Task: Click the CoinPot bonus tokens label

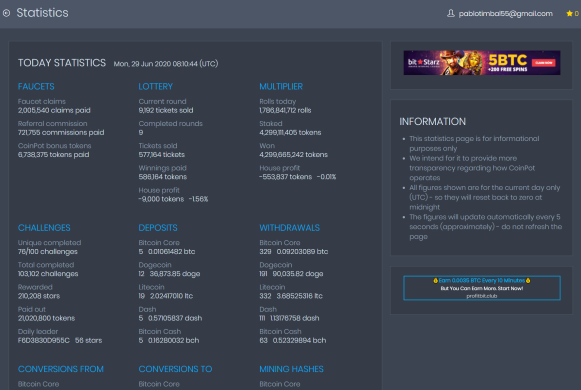Action: [x=54, y=146]
